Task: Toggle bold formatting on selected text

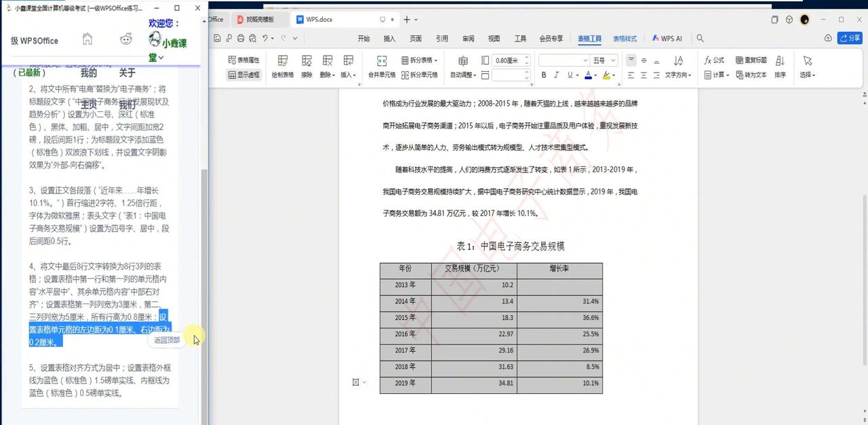Action: 545,74
